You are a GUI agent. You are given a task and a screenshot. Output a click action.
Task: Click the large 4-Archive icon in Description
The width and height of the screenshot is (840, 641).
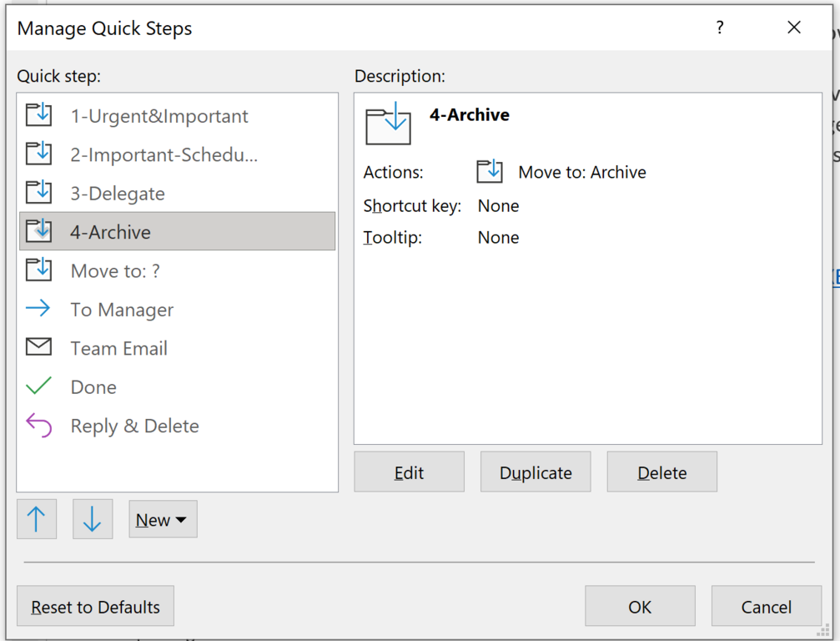[389, 124]
